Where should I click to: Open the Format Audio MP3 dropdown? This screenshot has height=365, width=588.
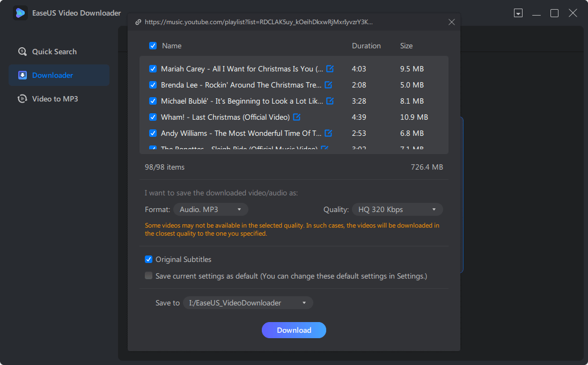point(210,209)
